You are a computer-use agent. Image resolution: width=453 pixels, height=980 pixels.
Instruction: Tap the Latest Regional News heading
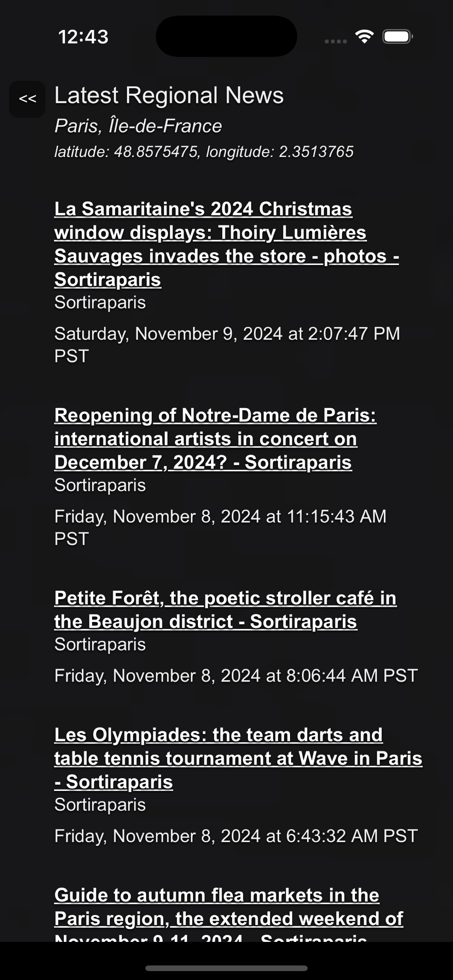[169, 95]
